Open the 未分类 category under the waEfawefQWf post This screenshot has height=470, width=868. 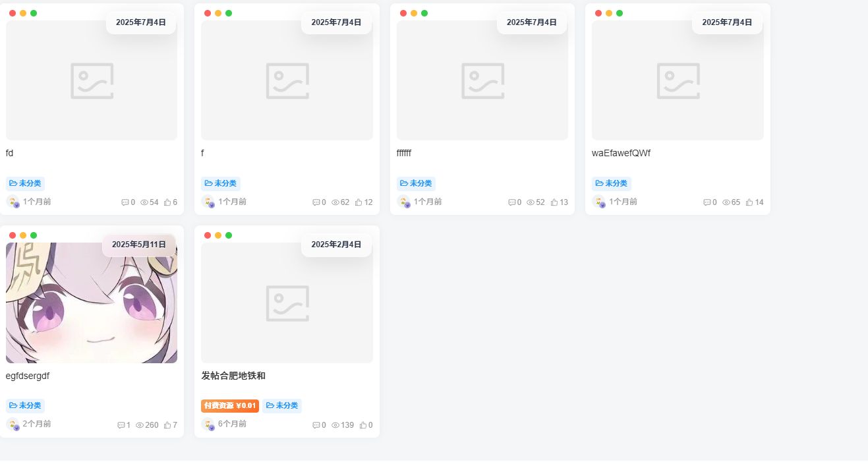[x=612, y=183]
